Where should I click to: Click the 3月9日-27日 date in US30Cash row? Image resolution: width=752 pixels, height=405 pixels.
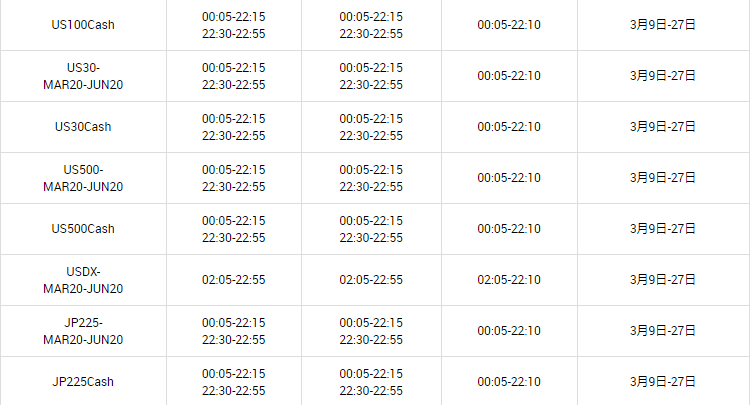[x=662, y=127]
